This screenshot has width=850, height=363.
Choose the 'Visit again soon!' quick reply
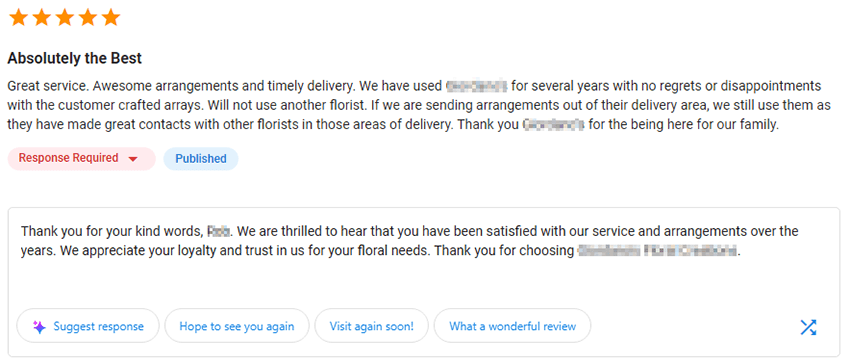pos(371,326)
